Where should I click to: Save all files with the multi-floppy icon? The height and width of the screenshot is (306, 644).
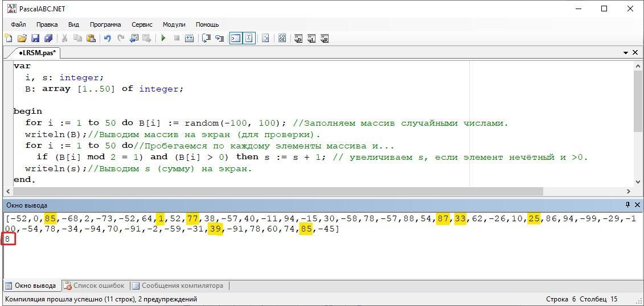coord(48,38)
